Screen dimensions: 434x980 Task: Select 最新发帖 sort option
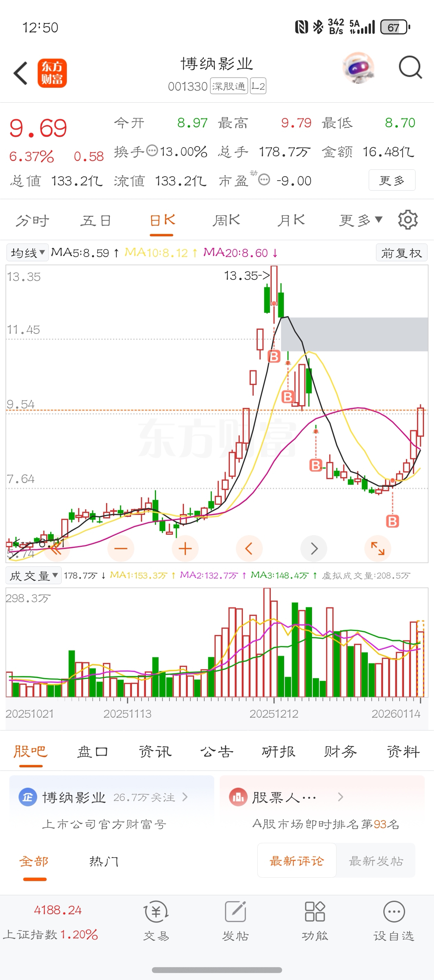(376, 860)
